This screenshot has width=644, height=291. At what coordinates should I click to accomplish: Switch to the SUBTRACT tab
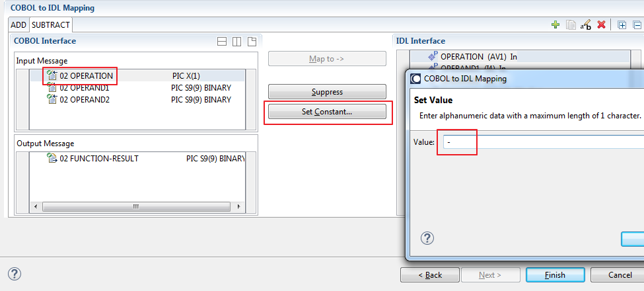coord(51,25)
